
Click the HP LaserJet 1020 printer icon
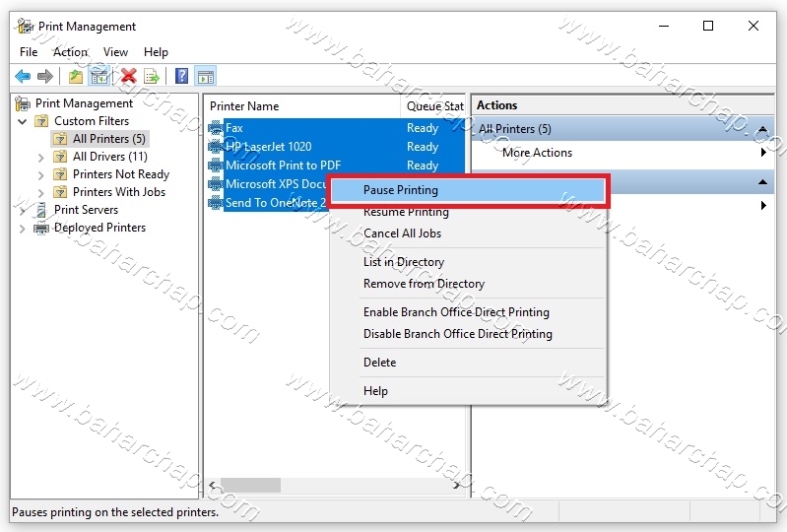pos(216,147)
